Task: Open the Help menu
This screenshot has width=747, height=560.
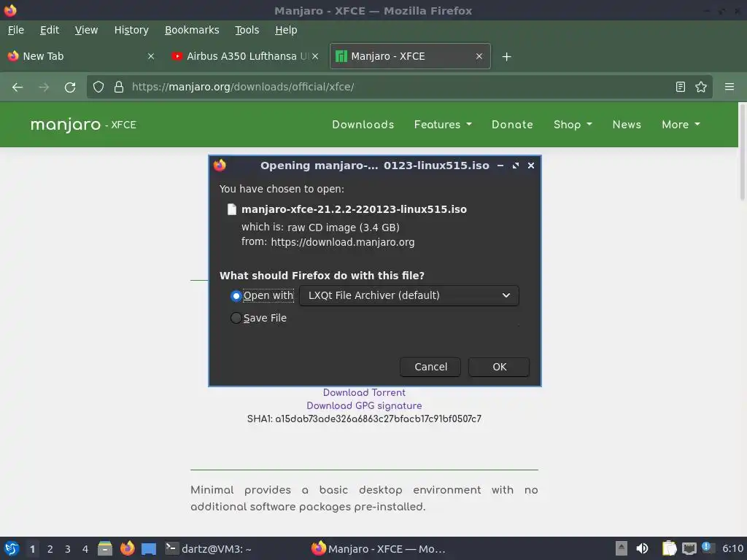Action: pyautogui.click(x=286, y=30)
